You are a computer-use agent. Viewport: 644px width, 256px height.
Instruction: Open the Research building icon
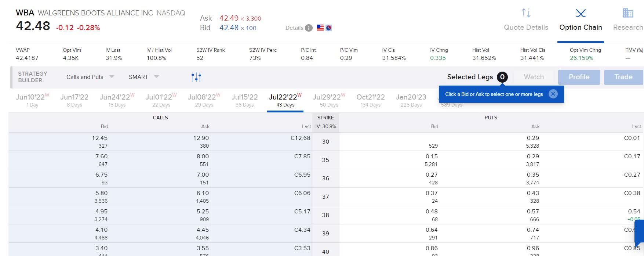coord(628,13)
